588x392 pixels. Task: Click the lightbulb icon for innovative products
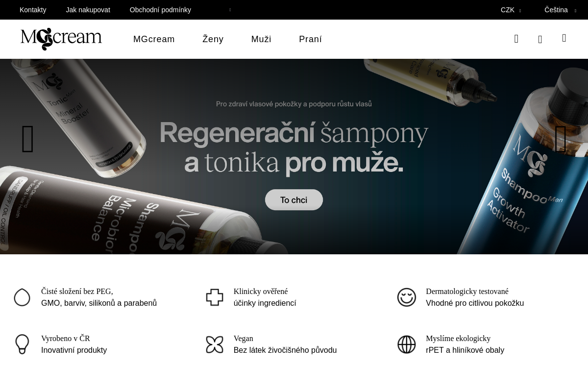(22, 344)
